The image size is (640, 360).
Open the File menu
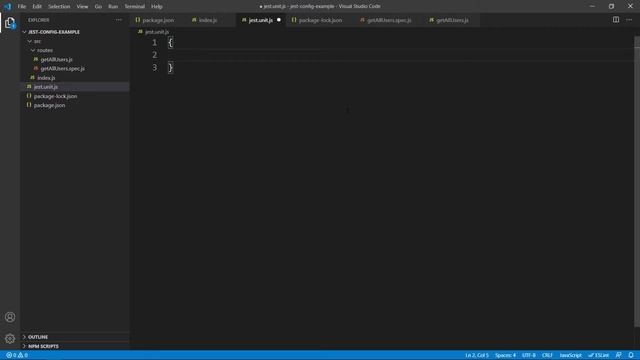coord(22,7)
